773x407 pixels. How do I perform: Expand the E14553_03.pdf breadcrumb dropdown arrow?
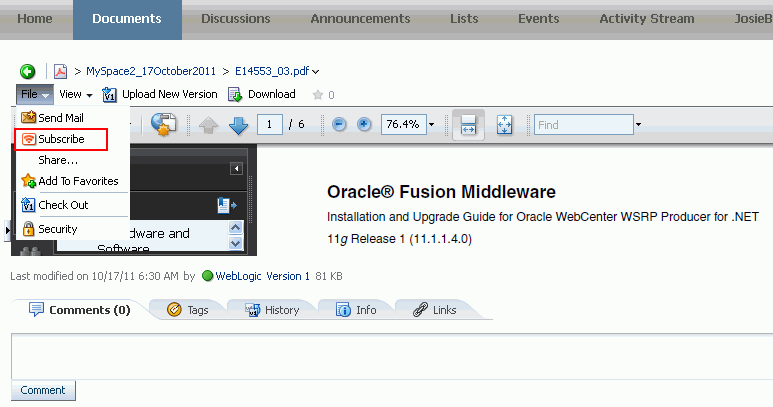(x=316, y=72)
